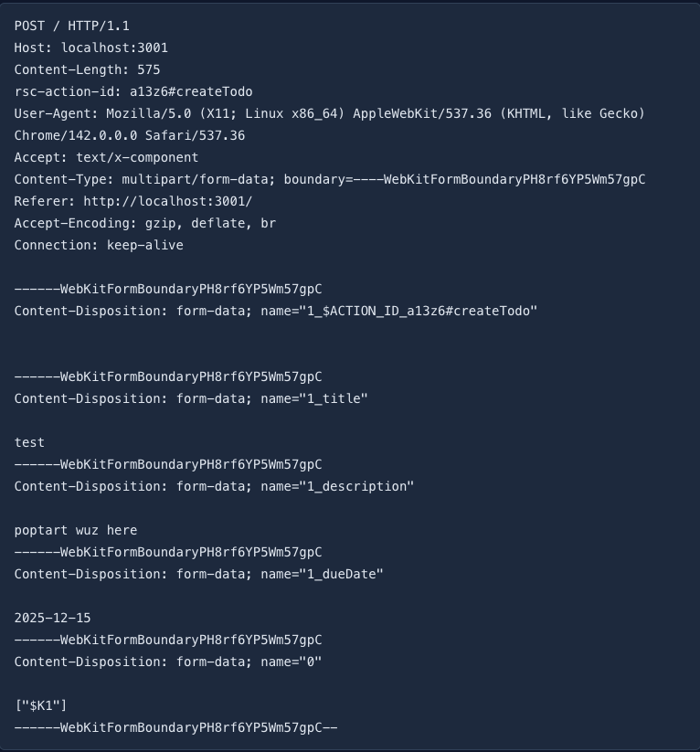Viewport: 700px width, 752px height.
Task: Click the Content-Length: 575 header line
Action: (88, 69)
